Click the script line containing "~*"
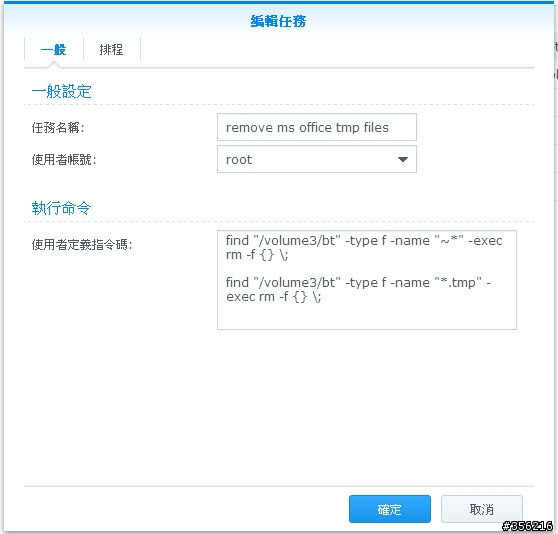This screenshot has height=534, width=558. [364, 241]
